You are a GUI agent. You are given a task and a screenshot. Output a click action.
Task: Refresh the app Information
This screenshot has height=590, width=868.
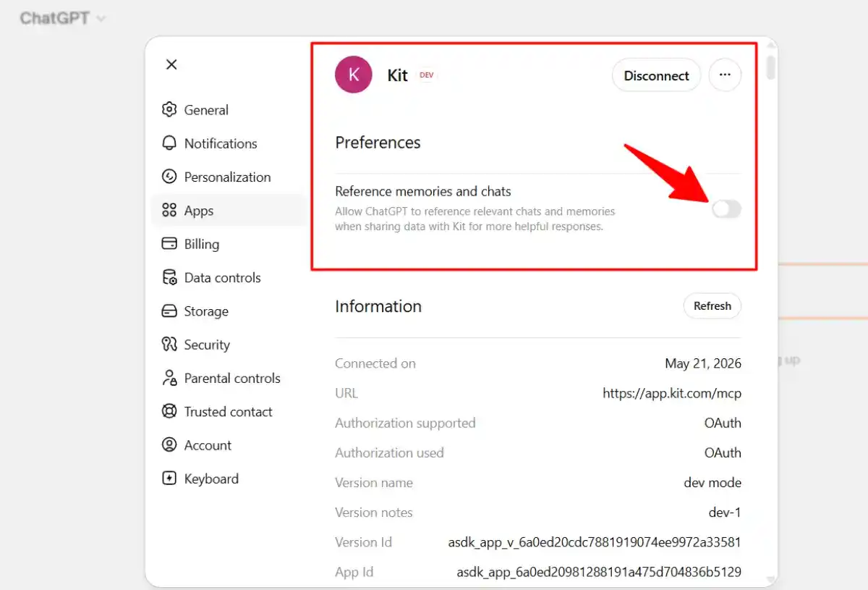(x=712, y=305)
